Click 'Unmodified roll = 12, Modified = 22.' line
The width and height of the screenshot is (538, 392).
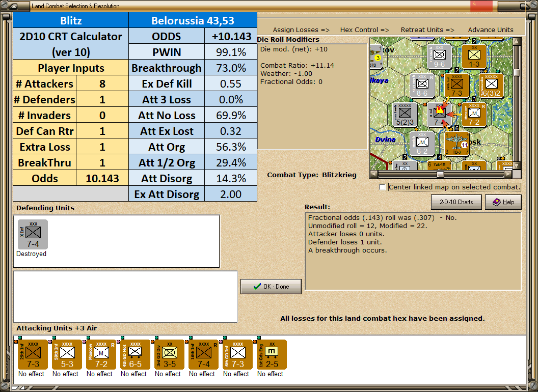[367, 226]
